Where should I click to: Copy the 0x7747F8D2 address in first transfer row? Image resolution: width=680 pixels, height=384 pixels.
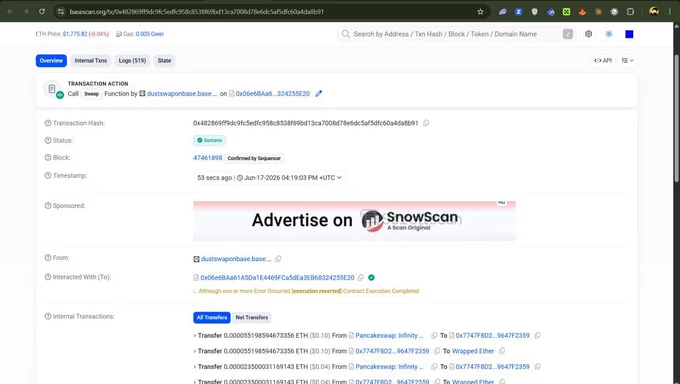[x=537, y=335]
